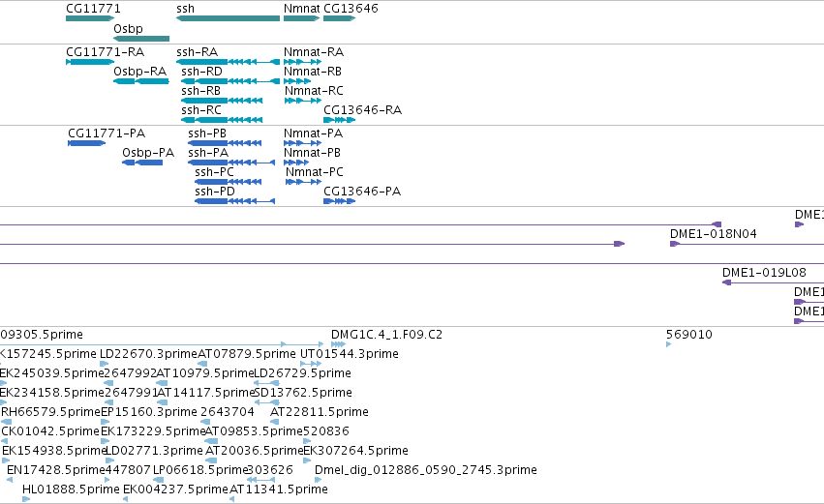The width and height of the screenshot is (824, 504).
Task: Click the DME1-019L08 BAC label
Action: [764, 273]
